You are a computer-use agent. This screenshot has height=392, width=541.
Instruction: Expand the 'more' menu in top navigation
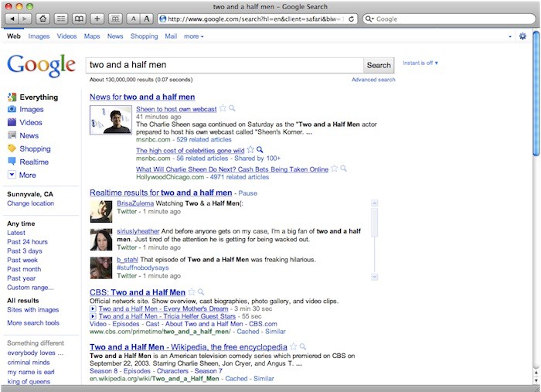(193, 36)
